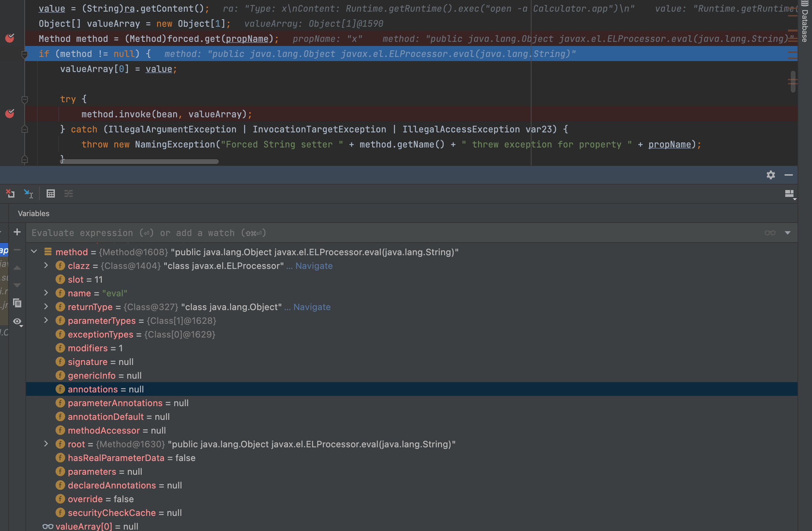812x531 pixels.
Task: Select the valueArray[0] watch row
Action: (411, 526)
